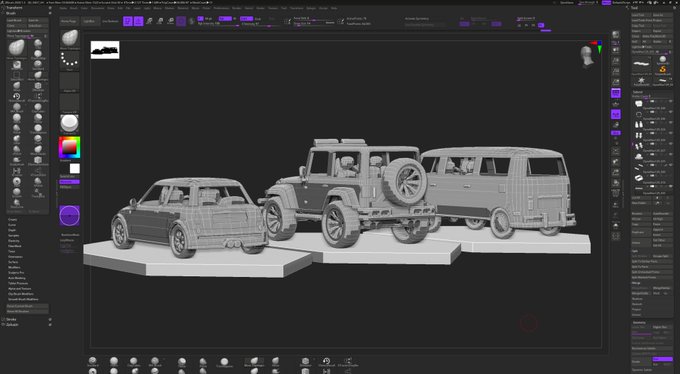Select the History Recall brush in bottom shelf
This screenshot has height=374, width=680.
[327, 361]
